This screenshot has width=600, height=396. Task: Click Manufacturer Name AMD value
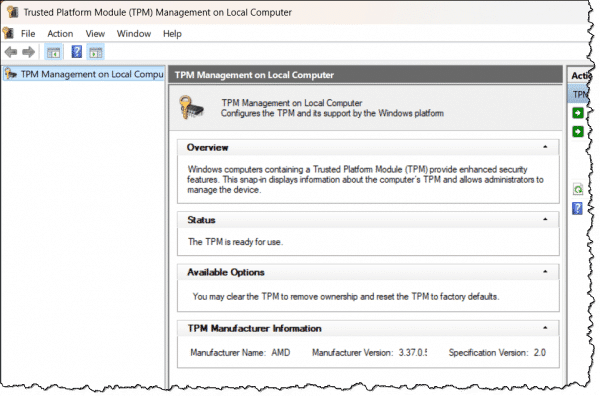[x=280, y=352]
